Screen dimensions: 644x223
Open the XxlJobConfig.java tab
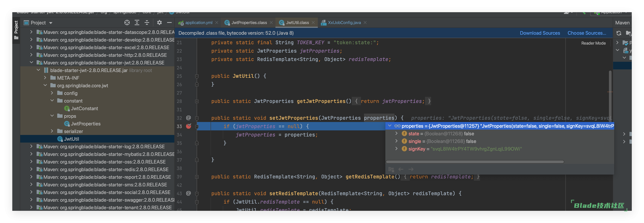[x=344, y=23]
